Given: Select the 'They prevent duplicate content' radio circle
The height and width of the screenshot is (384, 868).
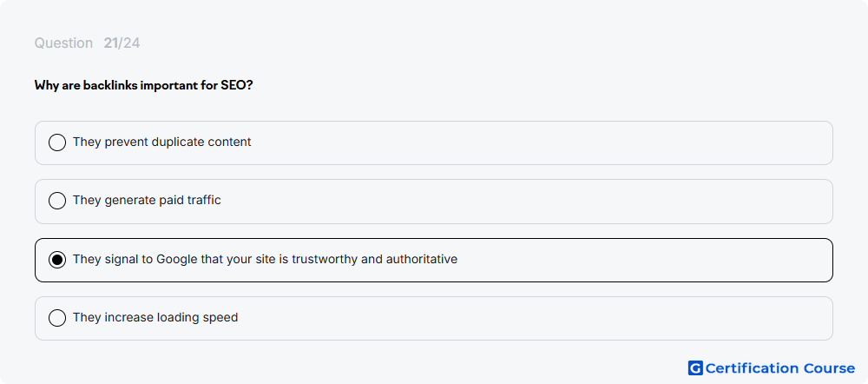Looking at the screenshot, I should coord(57,142).
